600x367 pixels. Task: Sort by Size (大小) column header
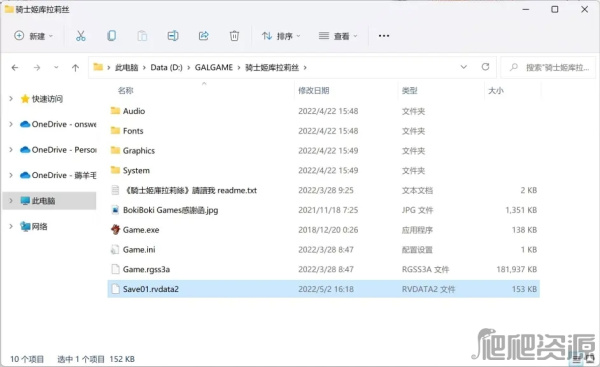[496, 91]
